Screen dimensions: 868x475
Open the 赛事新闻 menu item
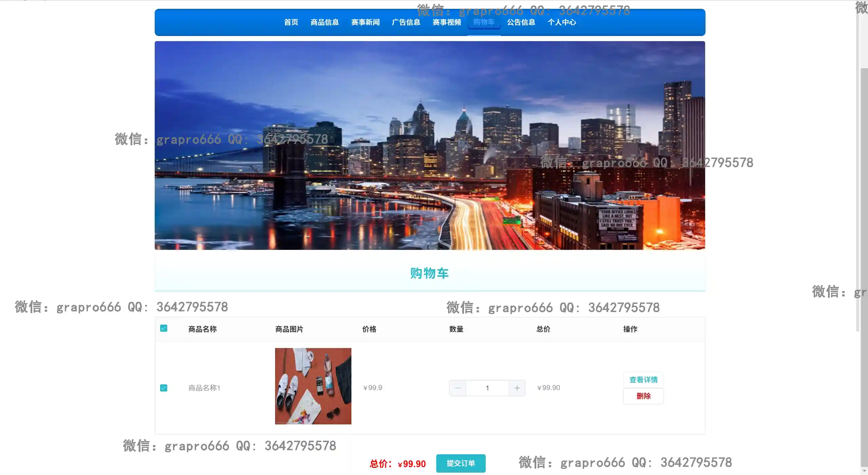(x=365, y=22)
